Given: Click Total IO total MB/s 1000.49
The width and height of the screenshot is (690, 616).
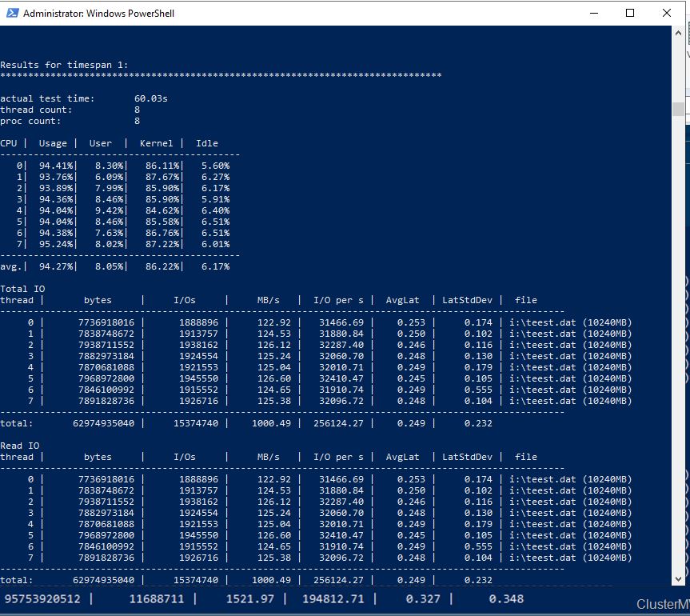Looking at the screenshot, I should pyautogui.click(x=272, y=423).
